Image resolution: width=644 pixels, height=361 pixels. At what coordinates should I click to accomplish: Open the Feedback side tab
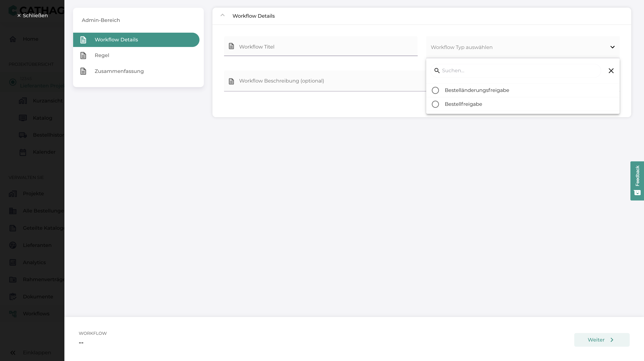point(637,181)
